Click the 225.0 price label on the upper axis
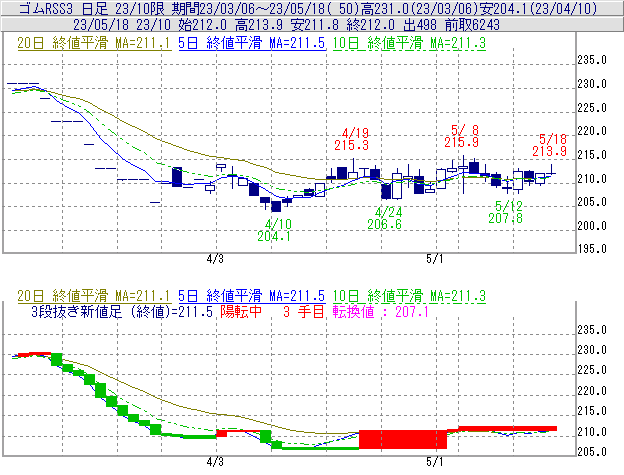This screenshot has height=475, width=624. coord(592,108)
